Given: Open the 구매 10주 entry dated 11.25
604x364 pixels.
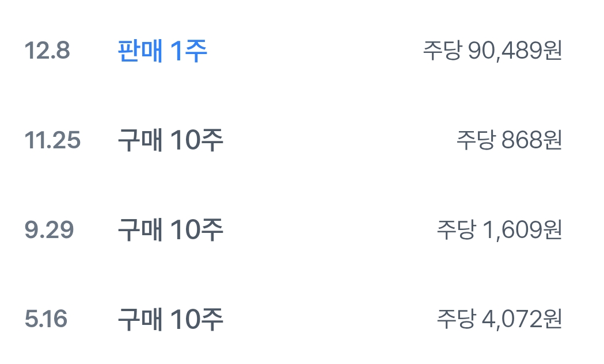Looking at the screenshot, I should point(170,141).
